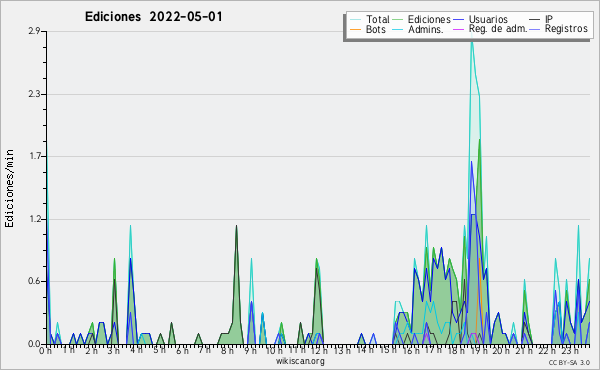Viewport: 600px width, 370px height.
Task: Click the tallest Total peak near 19 h
Action: (472, 41)
